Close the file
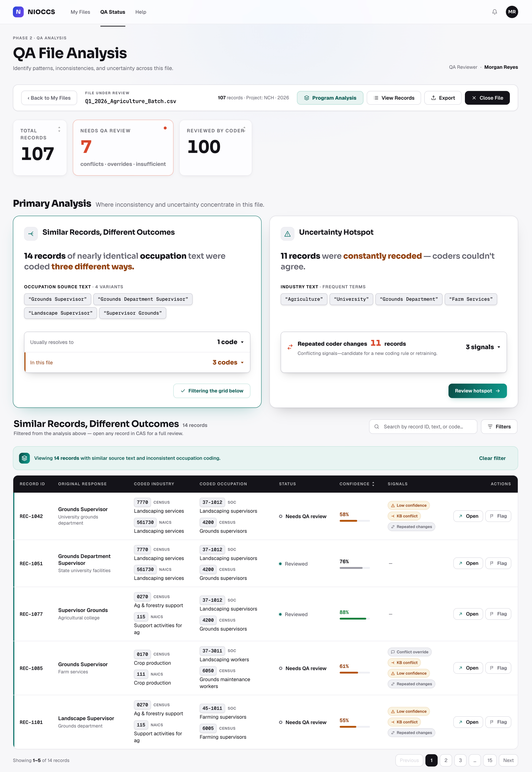 tap(487, 98)
